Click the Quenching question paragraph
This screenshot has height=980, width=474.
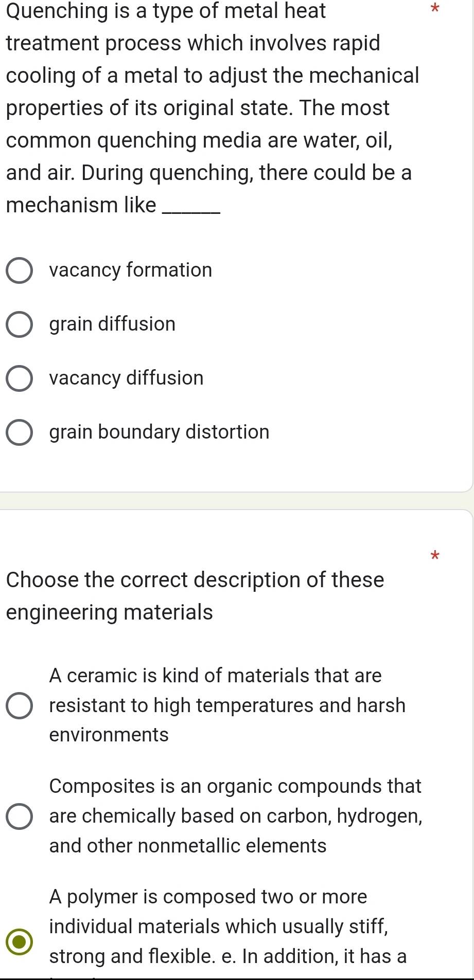(213, 107)
